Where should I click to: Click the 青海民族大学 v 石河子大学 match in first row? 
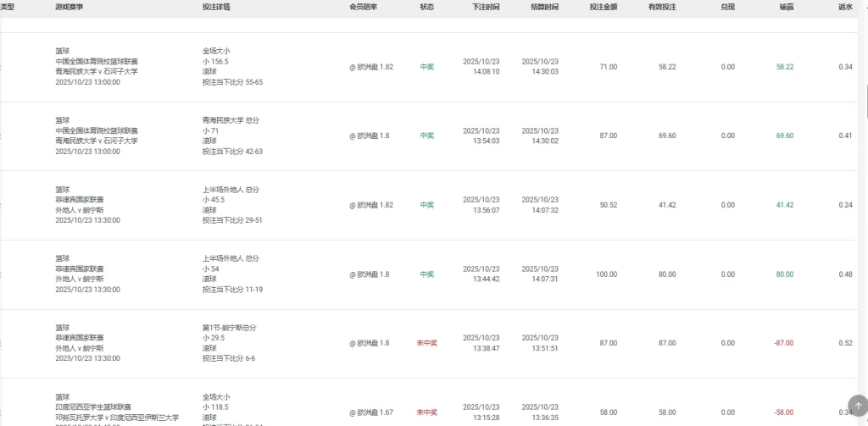click(96, 72)
